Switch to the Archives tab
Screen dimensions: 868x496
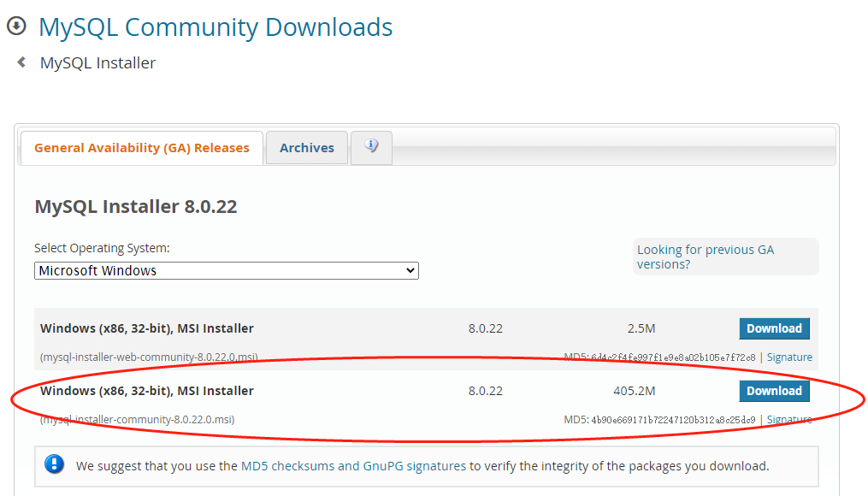307,148
